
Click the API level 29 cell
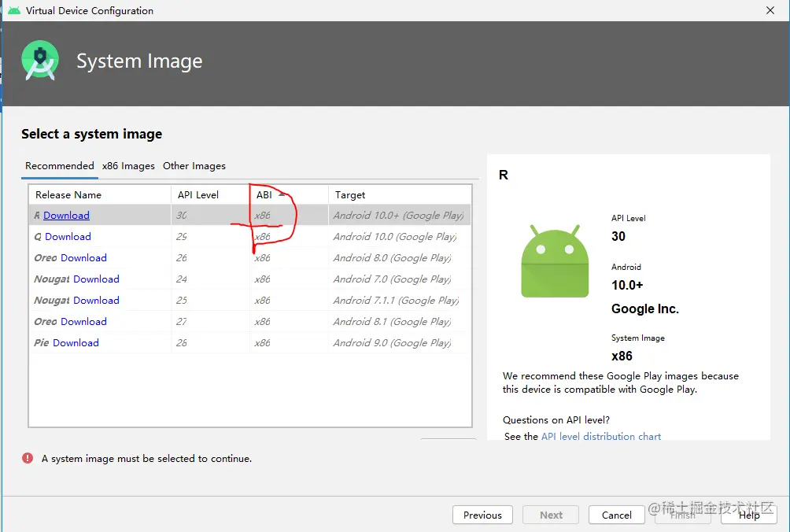[x=210, y=236]
